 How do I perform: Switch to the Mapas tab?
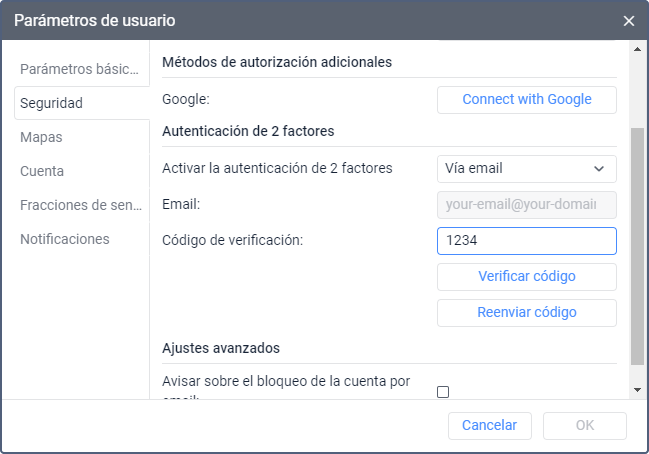coord(80,137)
